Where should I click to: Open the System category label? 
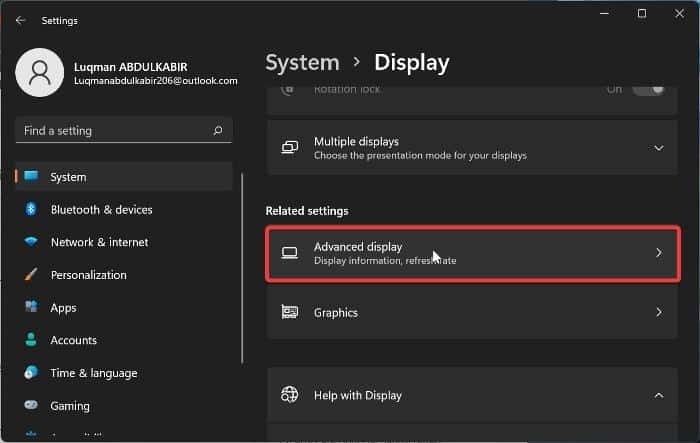pos(68,177)
